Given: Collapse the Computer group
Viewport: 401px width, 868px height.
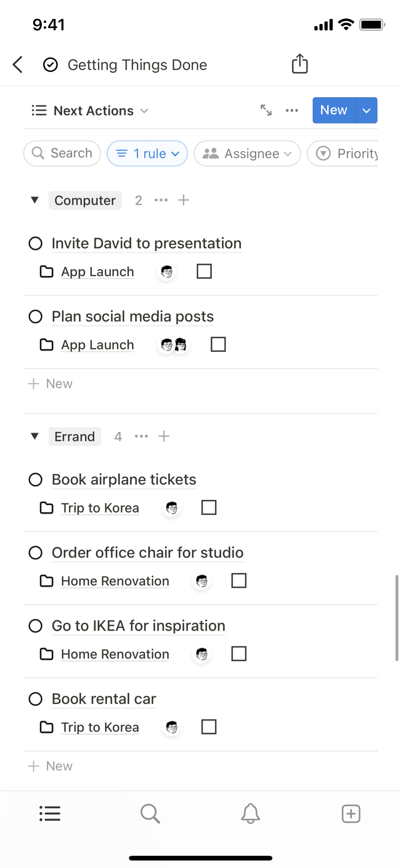Looking at the screenshot, I should (35, 200).
